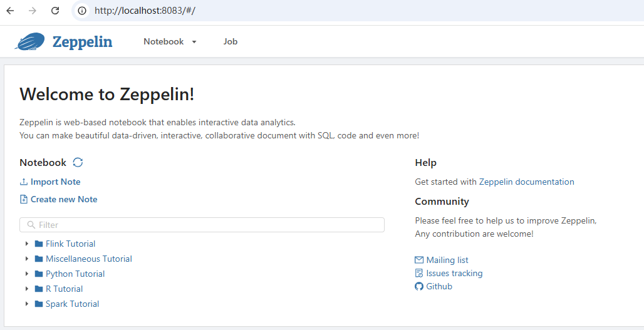Open the Zeppelin documentation link
The height and width of the screenshot is (330, 644).
tap(526, 182)
